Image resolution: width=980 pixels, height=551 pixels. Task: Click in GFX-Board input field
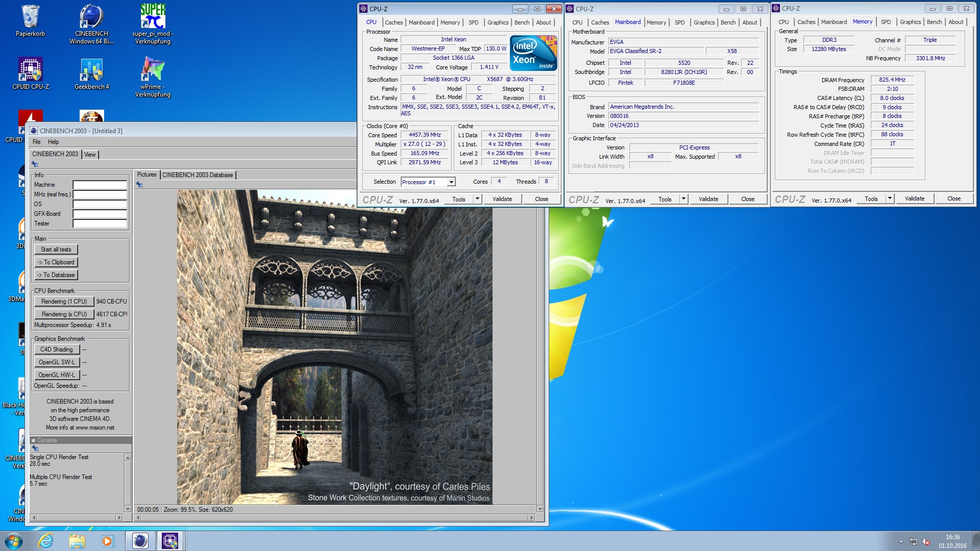100,214
